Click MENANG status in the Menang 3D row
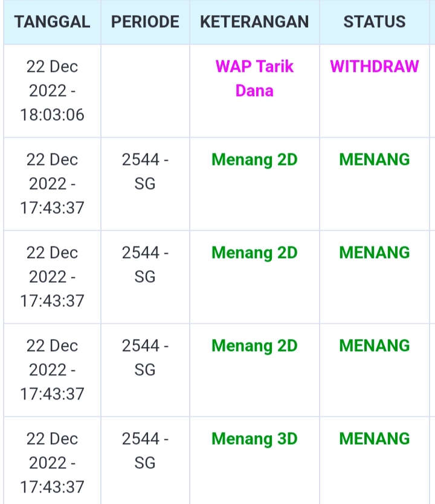Viewport: 435px width, 504px height. pos(374,439)
